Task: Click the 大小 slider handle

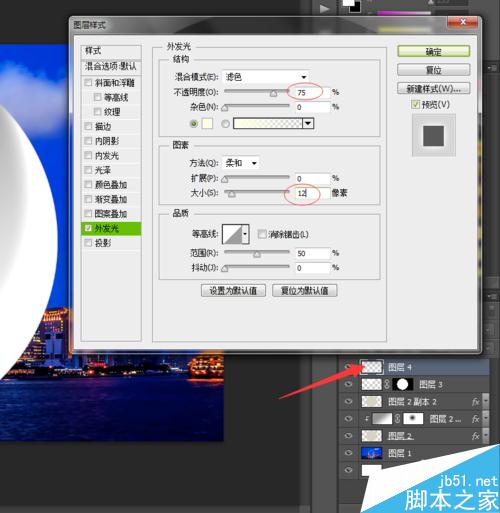Action: [x=232, y=194]
